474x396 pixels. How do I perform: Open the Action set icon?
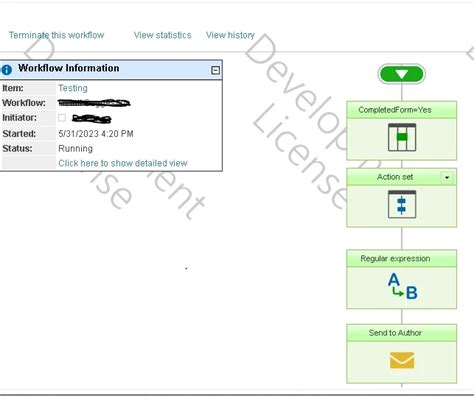pos(402,204)
